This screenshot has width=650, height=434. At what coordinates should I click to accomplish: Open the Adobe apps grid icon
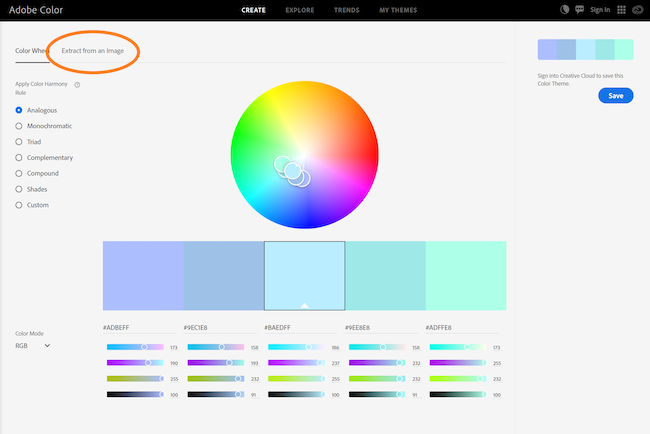[621, 10]
